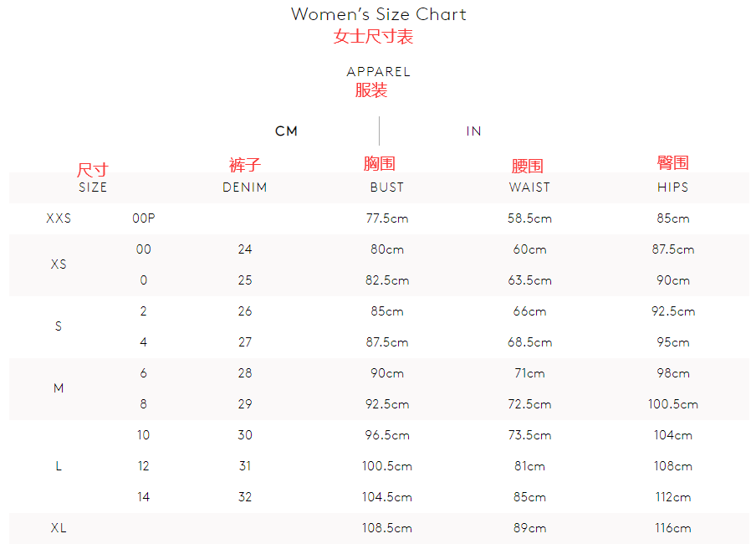Select the XXS size row label
756x544 pixels.
click(x=59, y=218)
